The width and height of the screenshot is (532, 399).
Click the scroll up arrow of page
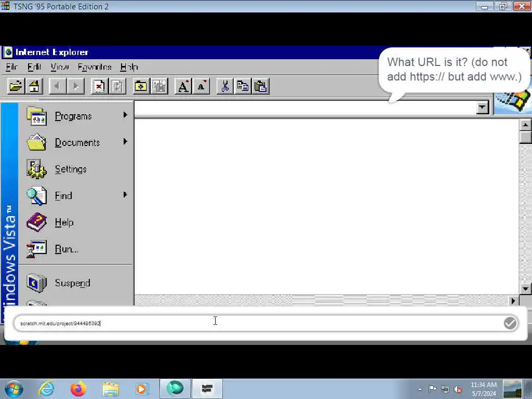(x=525, y=125)
